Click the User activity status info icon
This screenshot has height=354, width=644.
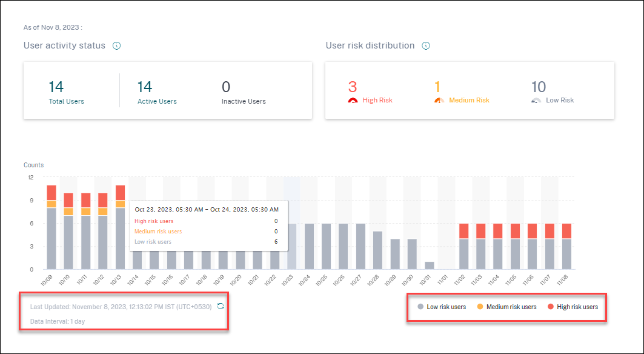[x=117, y=45]
